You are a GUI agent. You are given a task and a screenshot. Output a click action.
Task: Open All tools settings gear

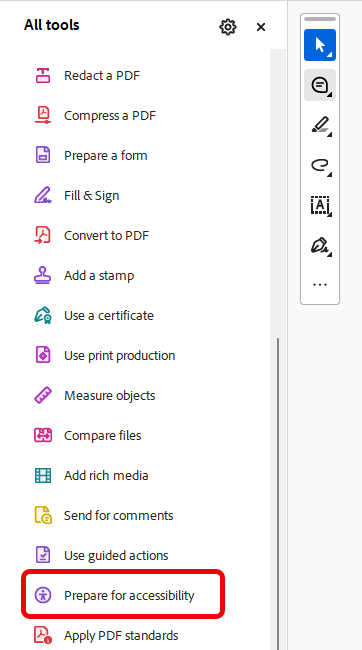(x=228, y=27)
